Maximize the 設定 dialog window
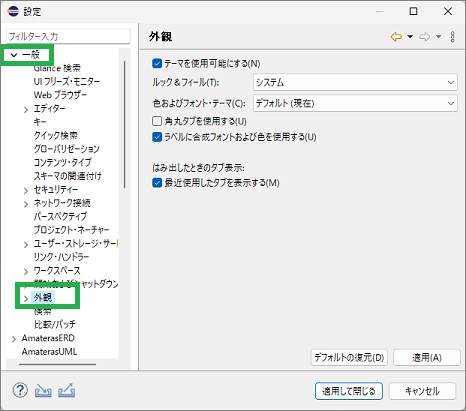 coord(413,11)
